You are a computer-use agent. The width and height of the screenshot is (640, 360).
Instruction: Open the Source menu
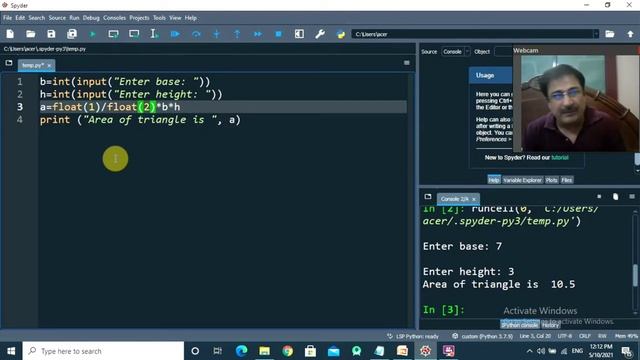pos(57,18)
